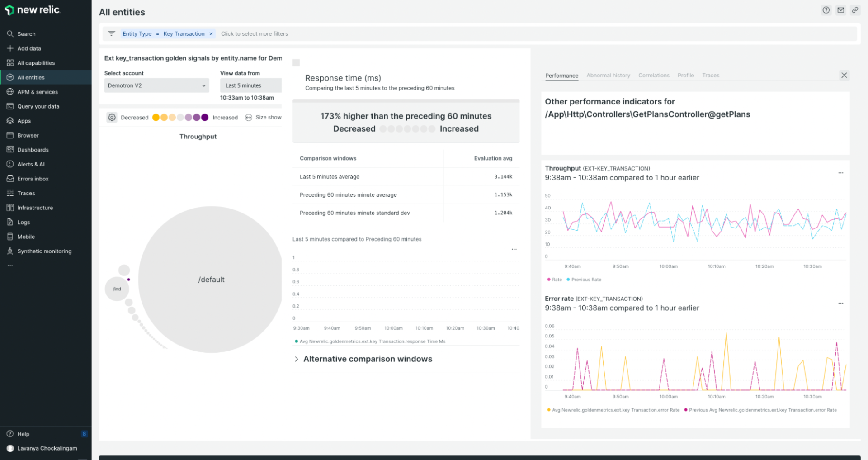Open the Last 5 minutes time selector
Screen dimensions: 868x460
tap(250, 85)
